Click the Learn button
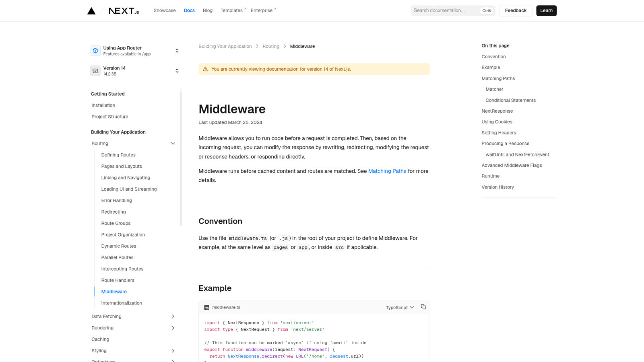 [x=546, y=10]
